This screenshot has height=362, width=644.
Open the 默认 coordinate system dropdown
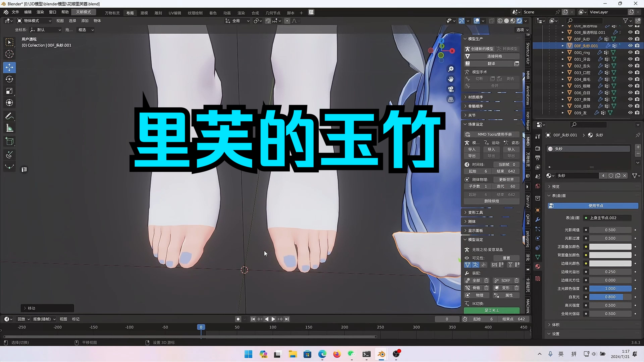click(x=46, y=30)
